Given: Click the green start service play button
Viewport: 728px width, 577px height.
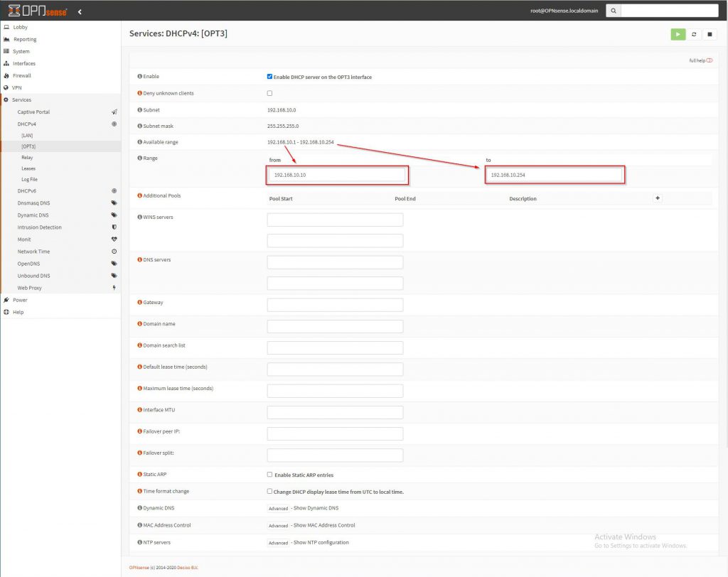Looking at the screenshot, I should pos(678,34).
